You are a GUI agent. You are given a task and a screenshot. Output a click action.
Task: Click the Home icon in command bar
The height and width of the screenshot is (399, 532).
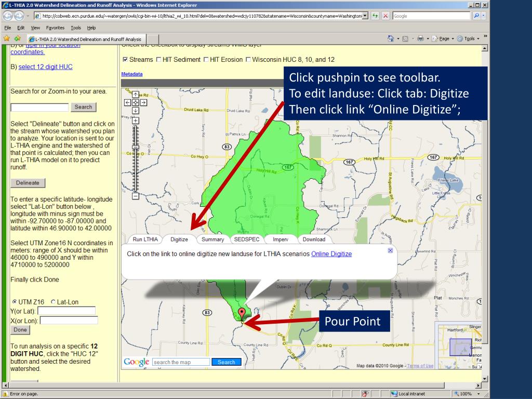(x=391, y=38)
